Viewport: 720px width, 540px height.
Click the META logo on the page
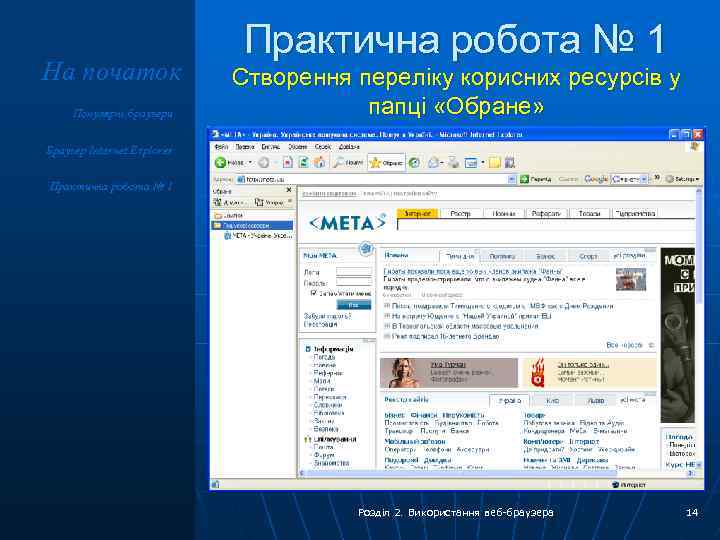pyautogui.click(x=348, y=223)
